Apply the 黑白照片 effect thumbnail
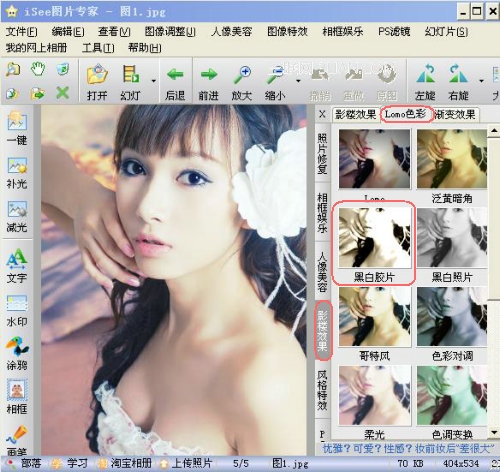Image resolution: width=500 pixels, height=472 pixels. (x=452, y=238)
